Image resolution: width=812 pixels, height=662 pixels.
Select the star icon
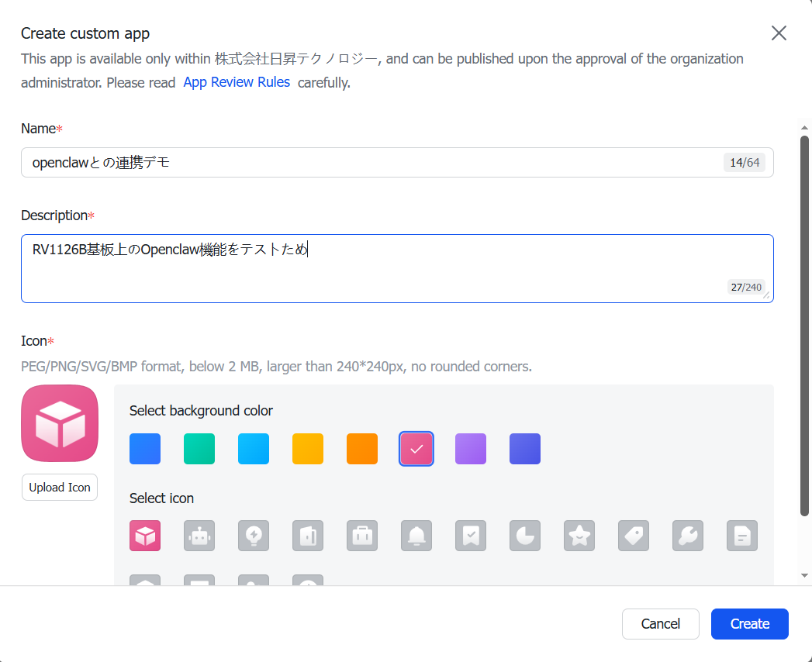(x=579, y=535)
